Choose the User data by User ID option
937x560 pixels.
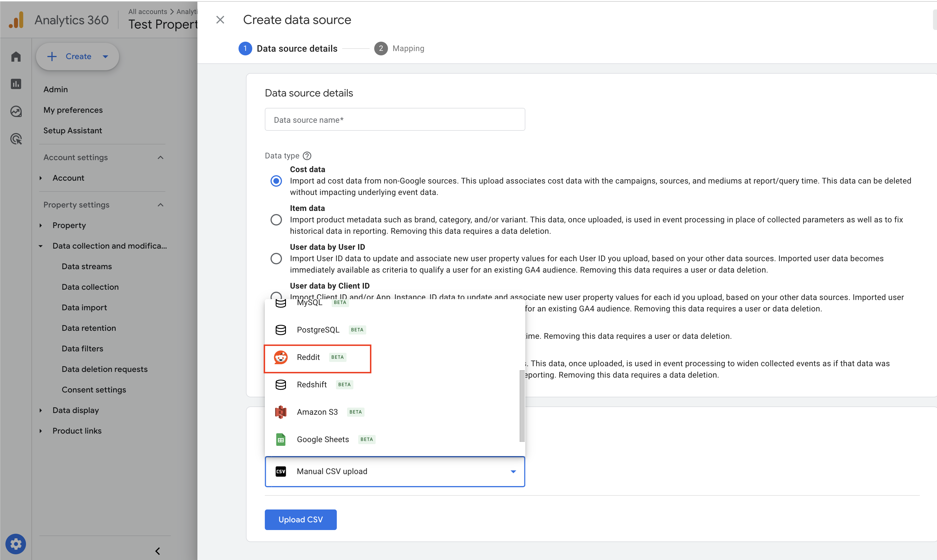(x=276, y=259)
